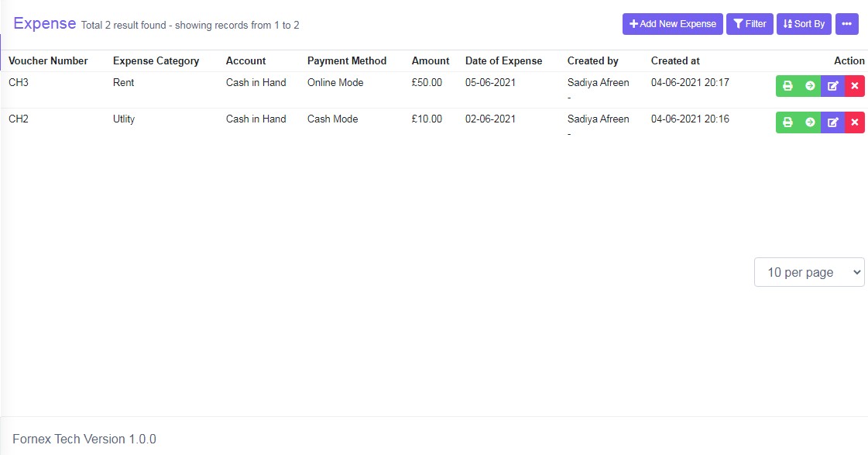Select voucher number CH2 cell
This screenshot has width=868, height=455.
pyautogui.click(x=19, y=119)
